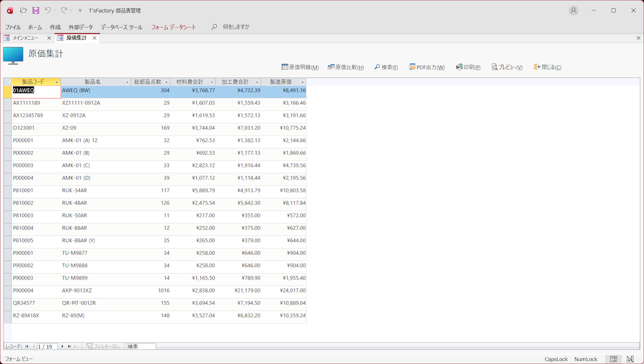Click the Save icon in quick access toolbar
The height and width of the screenshot is (364, 644).
(x=36, y=10)
